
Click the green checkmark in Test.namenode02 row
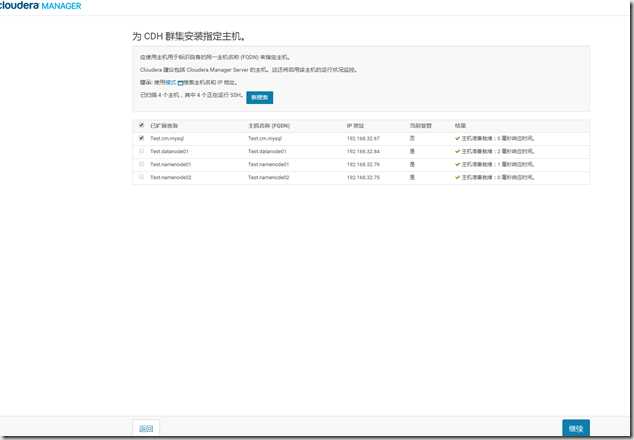pos(458,177)
